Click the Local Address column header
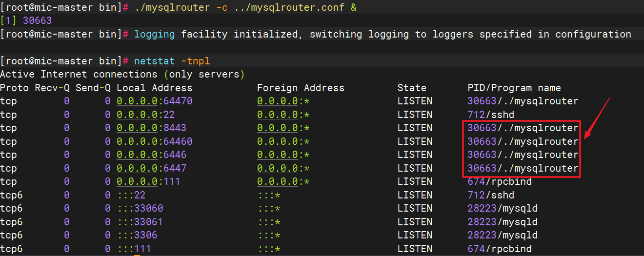The width and height of the screenshot is (644, 256). (155, 88)
